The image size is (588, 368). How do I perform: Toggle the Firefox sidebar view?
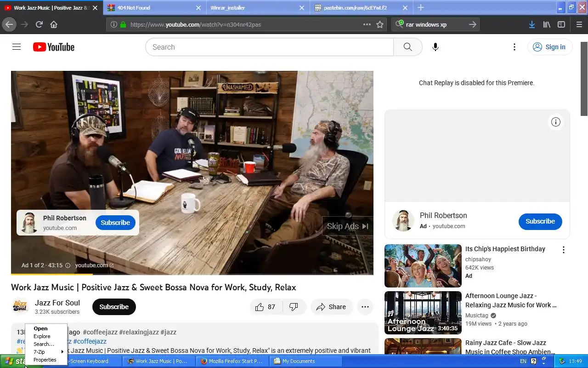pyautogui.click(x=561, y=24)
